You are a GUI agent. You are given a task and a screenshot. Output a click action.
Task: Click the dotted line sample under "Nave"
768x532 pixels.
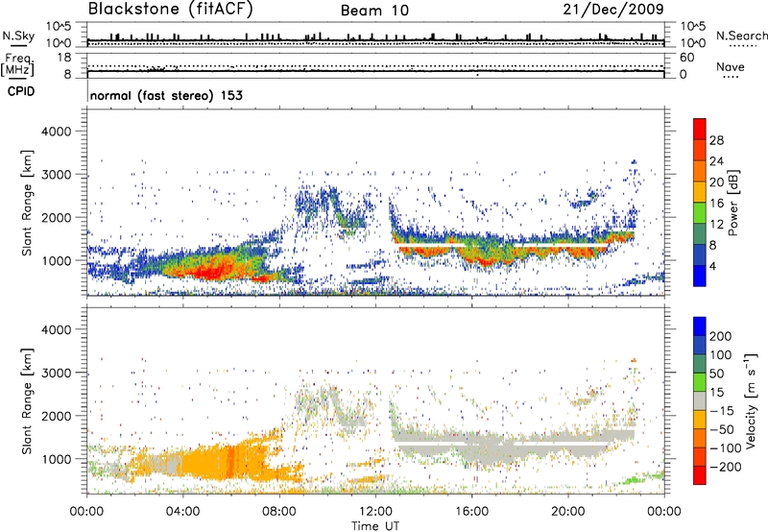[x=731, y=77]
